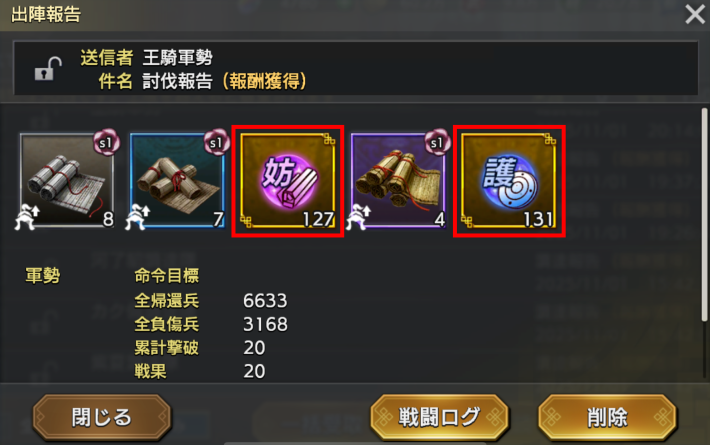Click the vertical scrollbar on the right edge
The width and height of the screenshot is (710, 445).
[704, 215]
